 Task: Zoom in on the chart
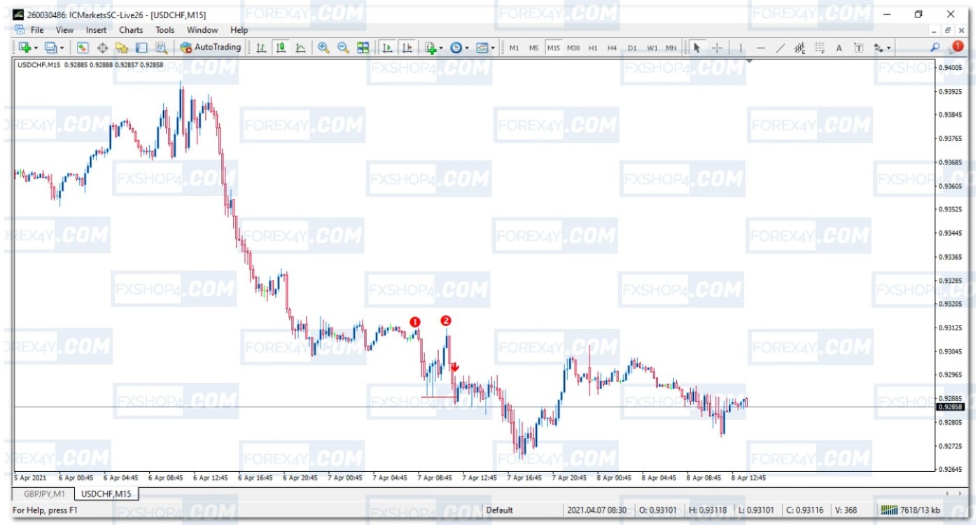click(x=323, y=48)
